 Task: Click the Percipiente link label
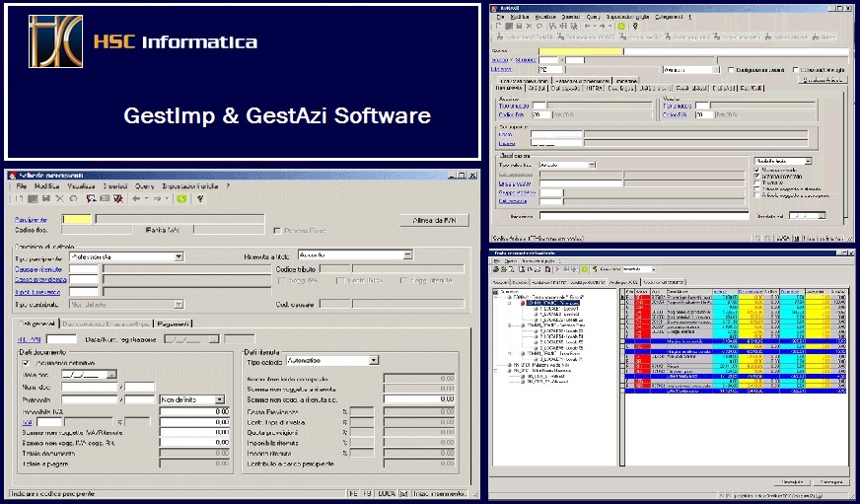[32, 219]
